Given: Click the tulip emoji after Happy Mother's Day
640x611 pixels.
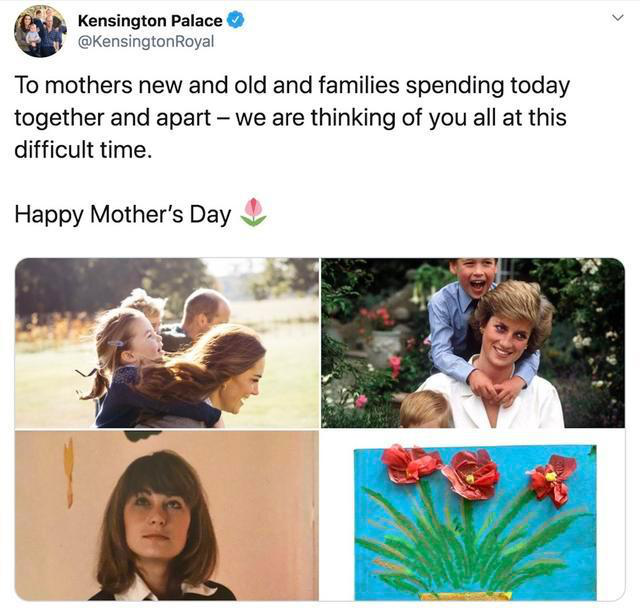Looking at the screenshot, I should (x=254, y=212).
